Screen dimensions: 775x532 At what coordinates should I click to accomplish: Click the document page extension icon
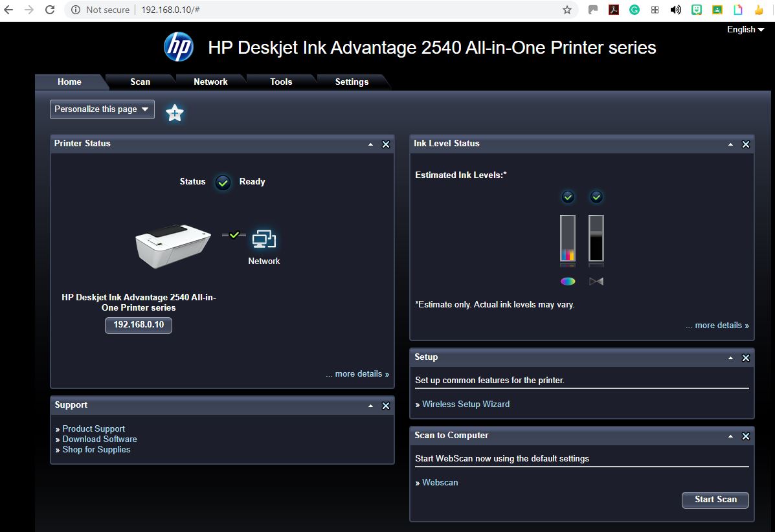point(738,10)
